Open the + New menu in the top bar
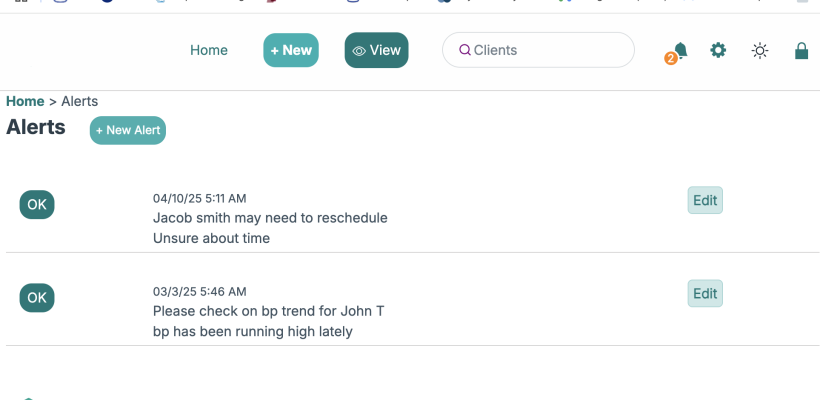This screenshot has width=820, height=400. (x=291, y=50)
